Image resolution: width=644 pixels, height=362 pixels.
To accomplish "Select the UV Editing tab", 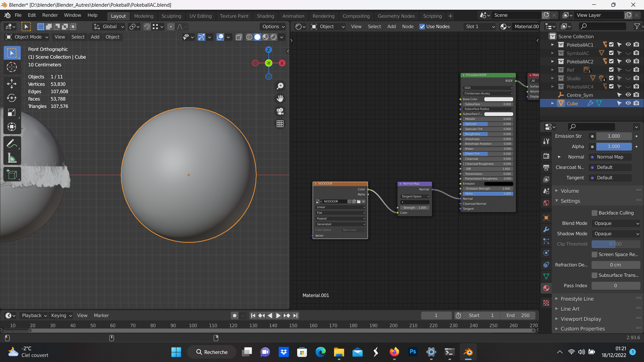I will [201, 16].
